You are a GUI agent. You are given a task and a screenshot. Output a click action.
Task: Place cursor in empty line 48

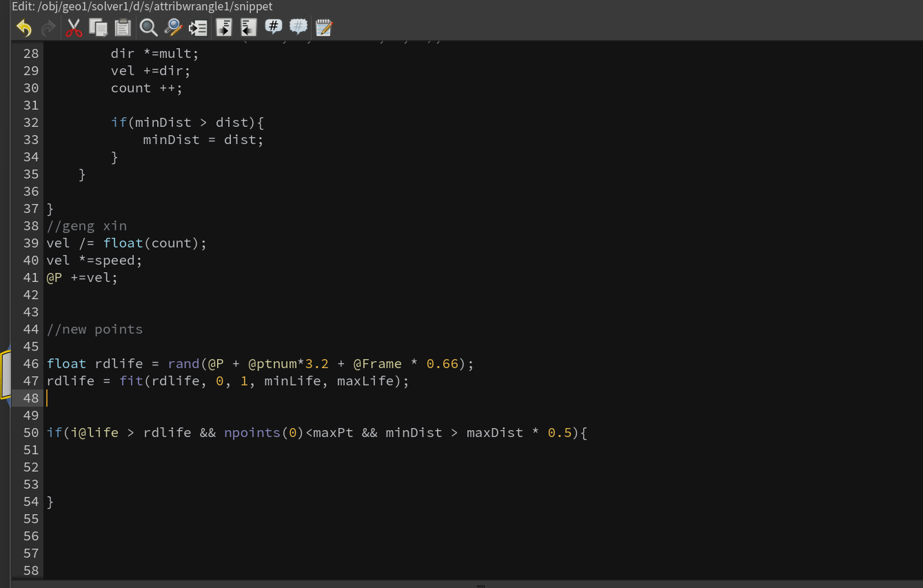[483, 398]
